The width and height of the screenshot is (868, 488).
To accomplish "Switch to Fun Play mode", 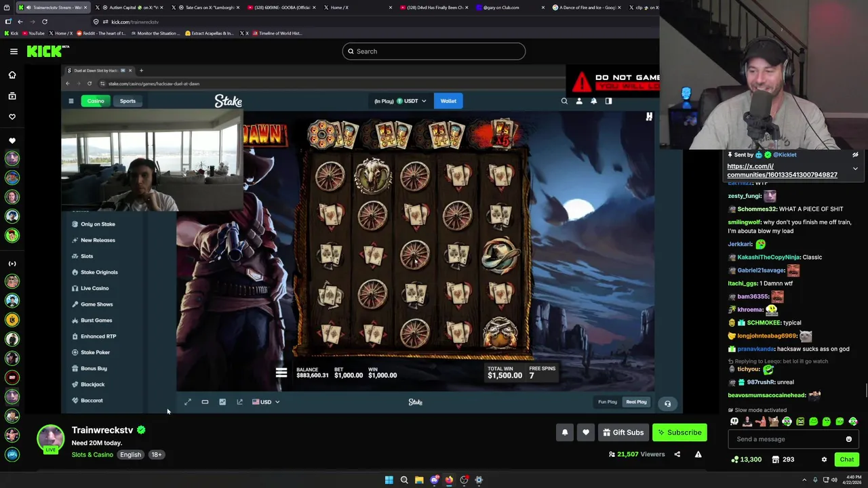I will click(608, 402).
